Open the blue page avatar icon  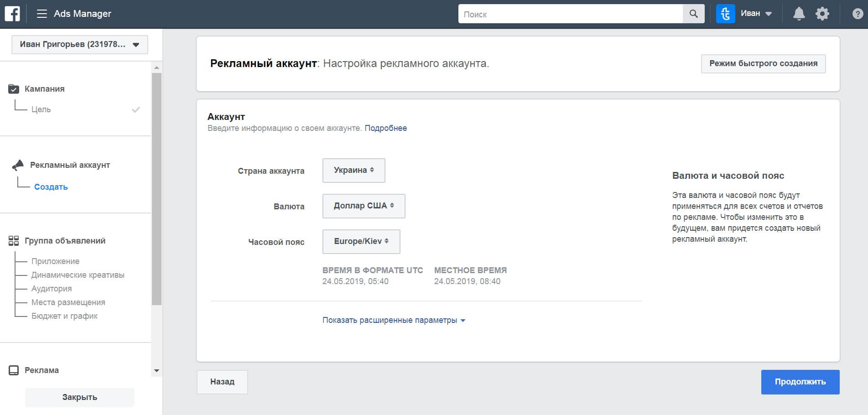pos(725,14)
